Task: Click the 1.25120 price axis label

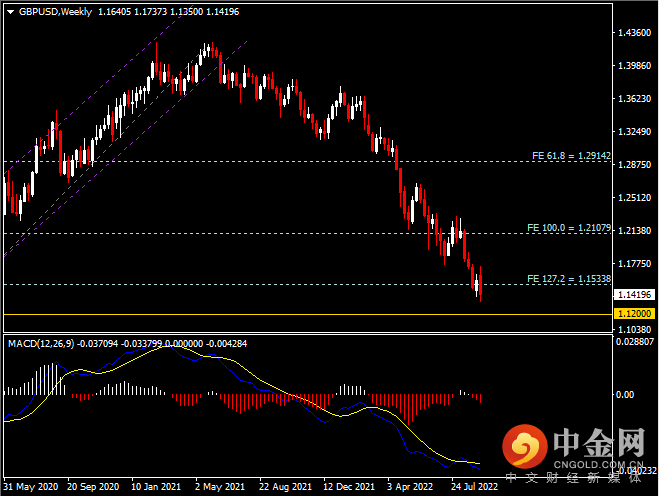Action: (x=635, y=198)
